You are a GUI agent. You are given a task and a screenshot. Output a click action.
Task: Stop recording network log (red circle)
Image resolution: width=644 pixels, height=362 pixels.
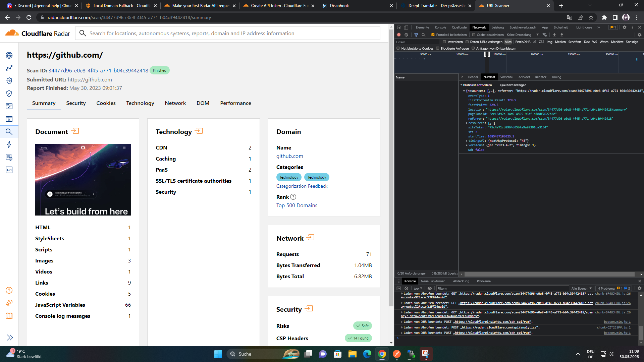[x=398, y=35]
